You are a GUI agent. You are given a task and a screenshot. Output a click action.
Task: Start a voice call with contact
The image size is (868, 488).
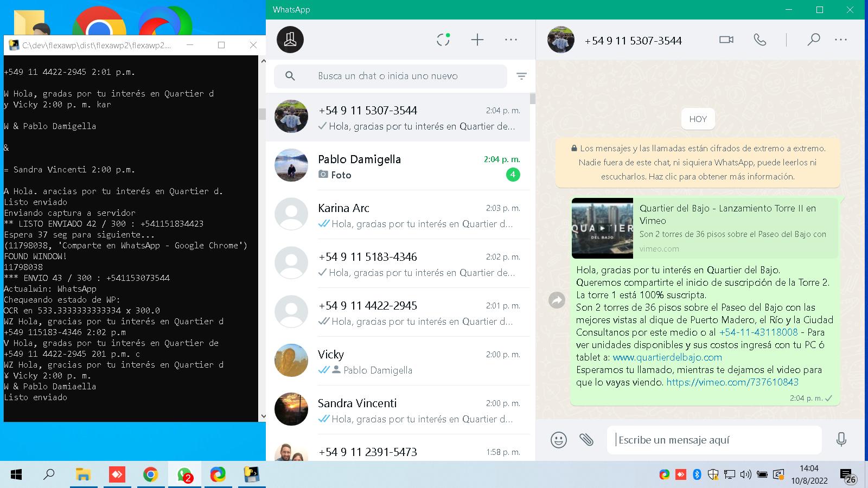(760, 40)
